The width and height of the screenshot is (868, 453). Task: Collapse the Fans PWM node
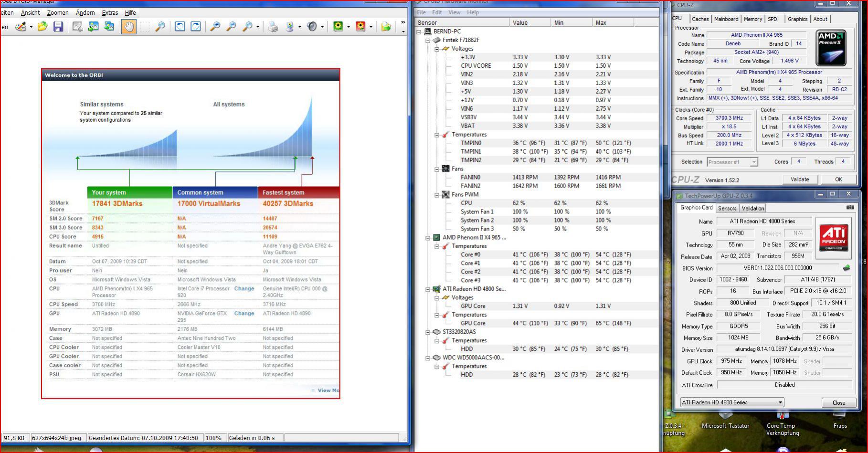(x=436, y=195)
